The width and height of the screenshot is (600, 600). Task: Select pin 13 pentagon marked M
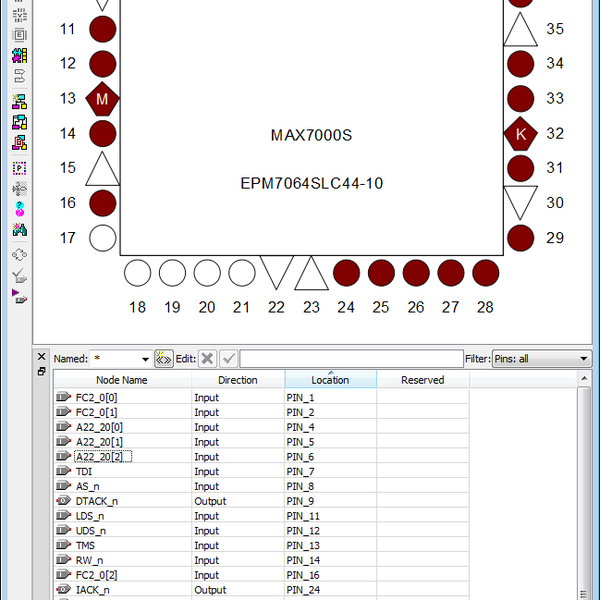pyautogui.click(x=102, y=99)
